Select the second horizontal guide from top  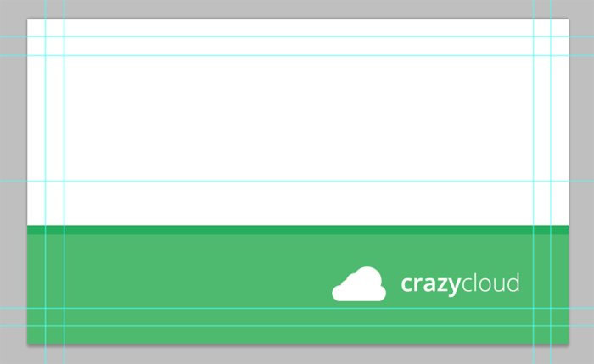tap(297, 56)
